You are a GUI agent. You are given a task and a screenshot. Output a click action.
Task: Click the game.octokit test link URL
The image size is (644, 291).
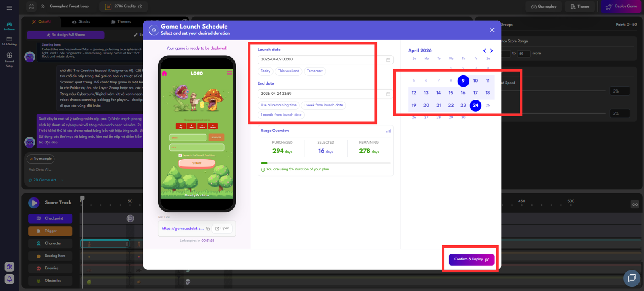[x=182, y=229]
